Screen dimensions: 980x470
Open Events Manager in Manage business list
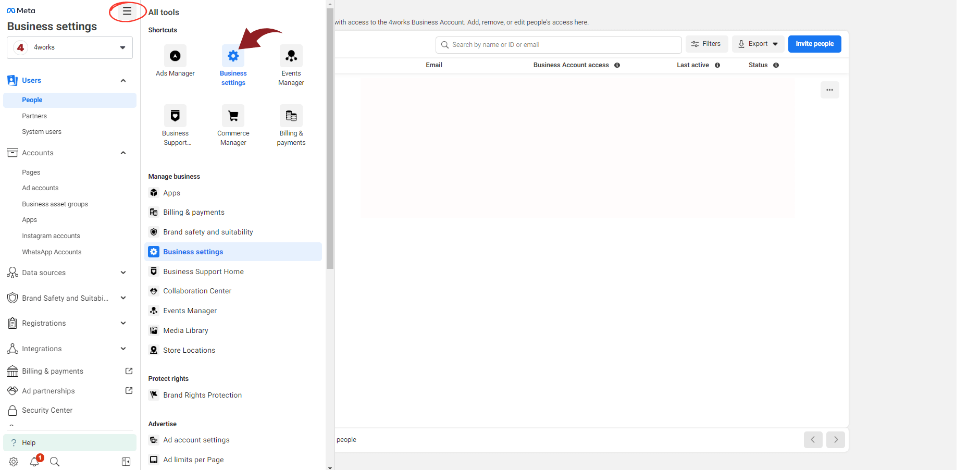233,311
